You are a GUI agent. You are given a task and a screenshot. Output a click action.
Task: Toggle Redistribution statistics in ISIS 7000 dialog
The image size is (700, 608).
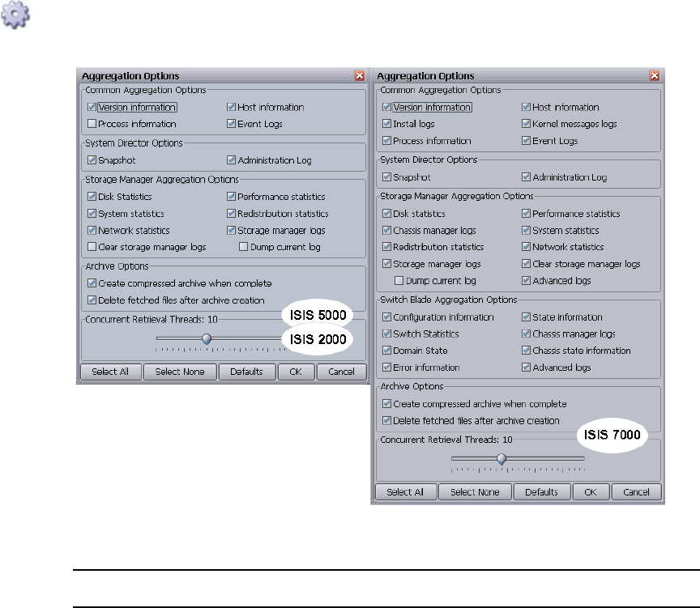387,247
